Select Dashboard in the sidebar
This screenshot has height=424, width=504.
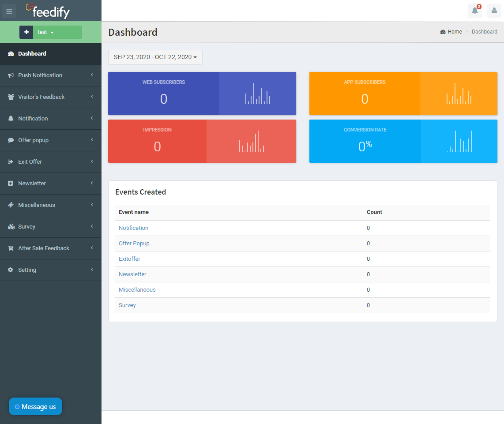(x=32, y=54)
